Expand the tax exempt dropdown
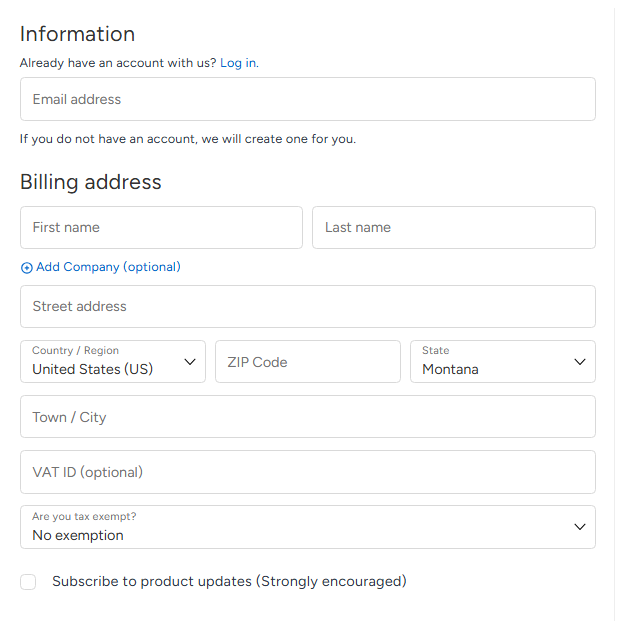The image size is (622, 621). pos(307,527)
